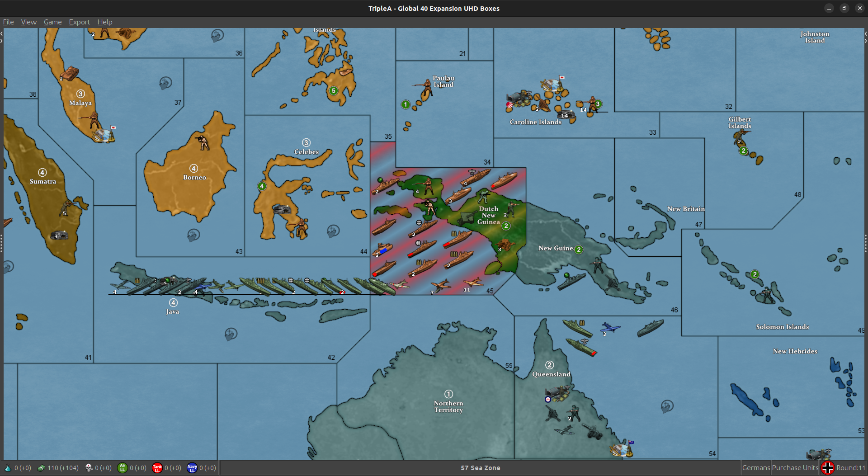Click the Northern Territory label
This screenshot has width=868, height=476.
[448, 406]
